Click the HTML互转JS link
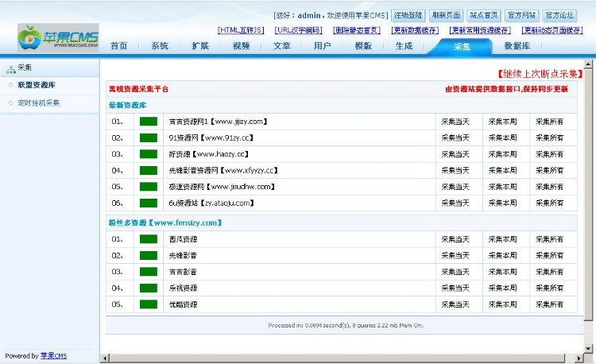Viewport: 596px width, 364px height. (241, 30)
